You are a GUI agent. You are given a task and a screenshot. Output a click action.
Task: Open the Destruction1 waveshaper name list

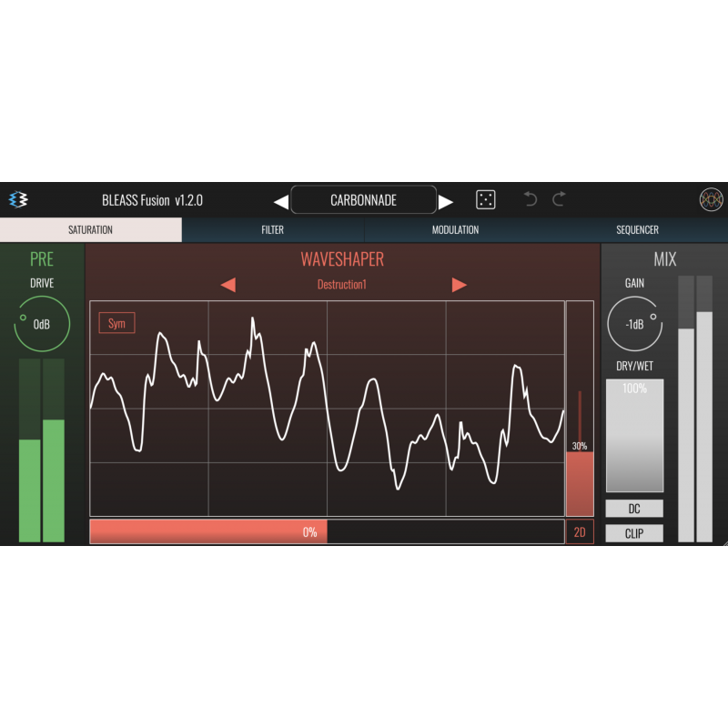pyautogui.click(x=341, y=285)
